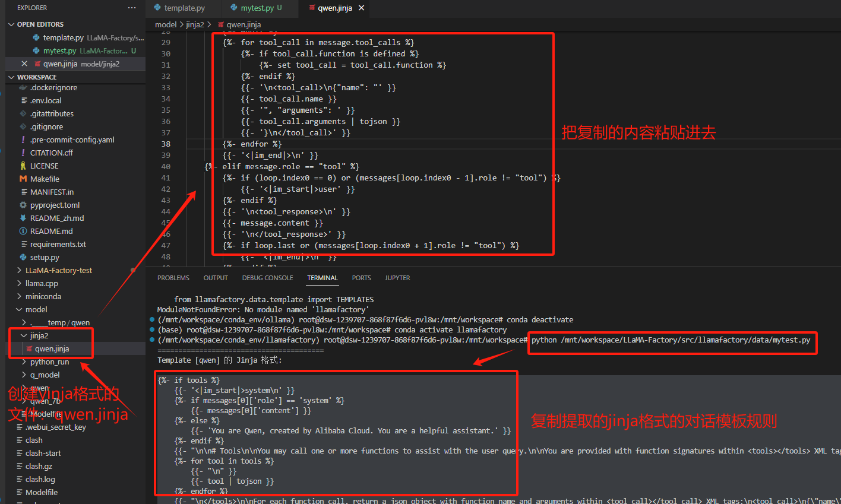Image resolution: width=841 pixels, height=504 pixels.
Task: Click the jinja icon on qwen.jinja tab
Action: [312, 8]
